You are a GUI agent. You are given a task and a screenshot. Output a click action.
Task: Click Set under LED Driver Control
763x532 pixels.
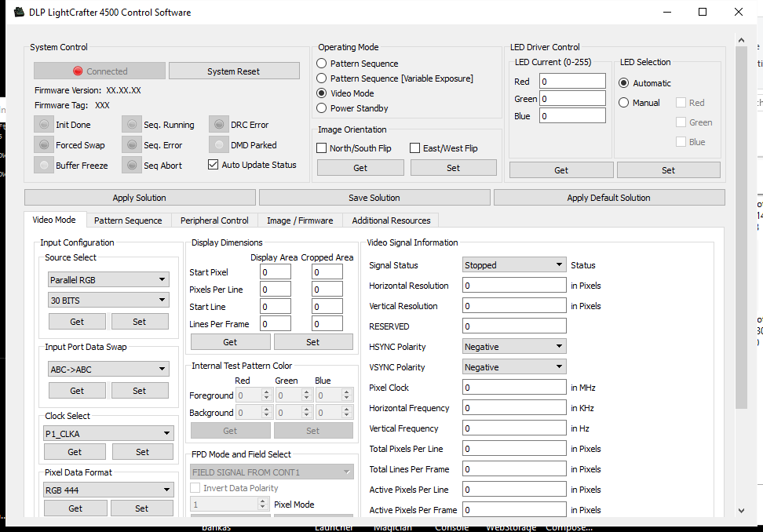(x=669, y=170)
